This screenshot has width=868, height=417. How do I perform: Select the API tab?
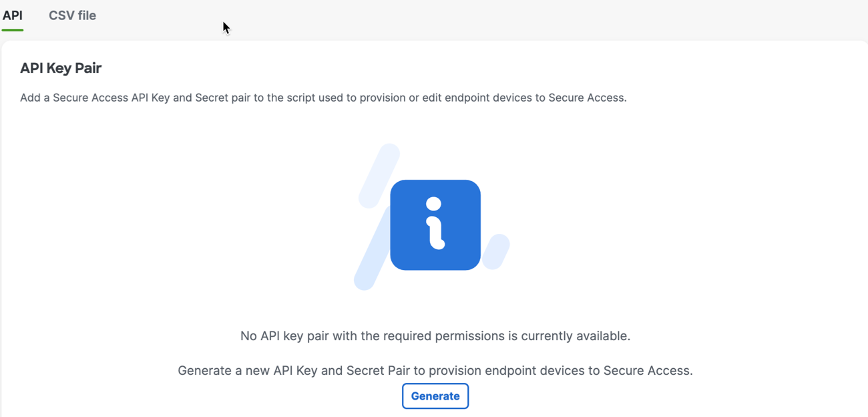click(x=13, y=15)
